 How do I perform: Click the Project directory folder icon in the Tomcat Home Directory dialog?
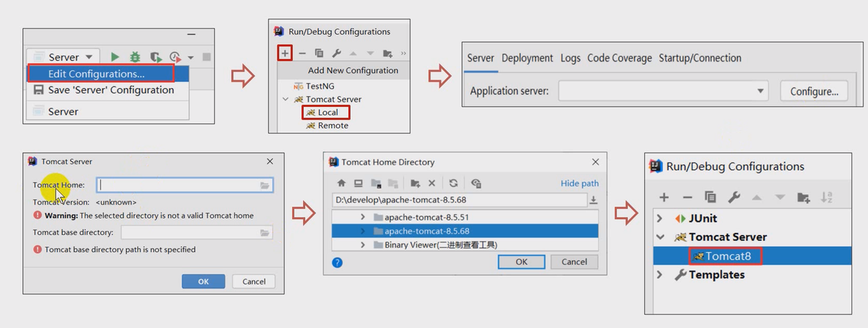click(375, 183)
